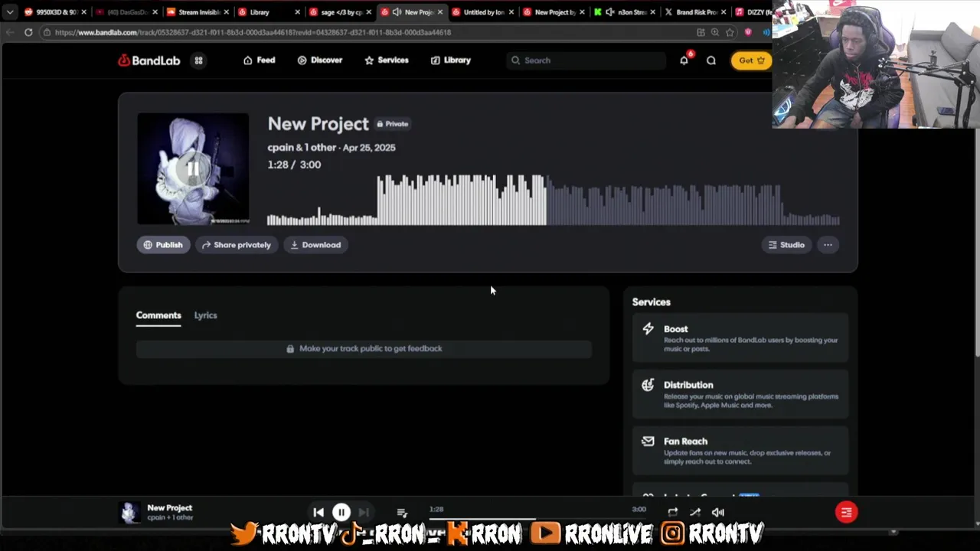980x551 pixels.
Task: Switch to the Lyrics tab
Action: point(205,315)
